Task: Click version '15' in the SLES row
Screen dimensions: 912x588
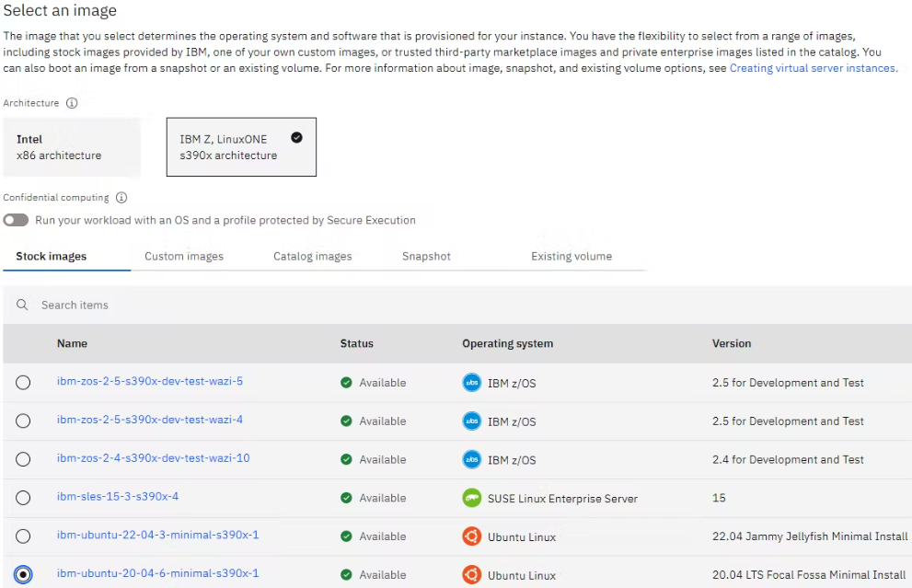Action: click(x=719, y=498)
